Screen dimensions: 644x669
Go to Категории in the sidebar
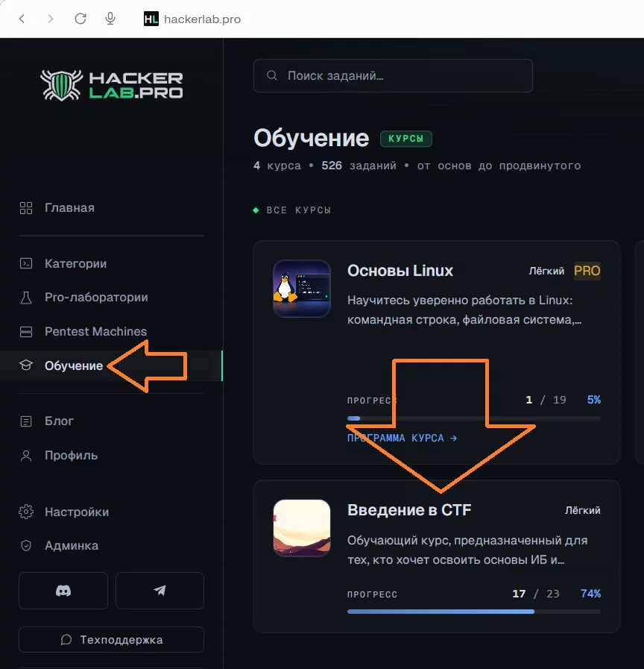click(75, 264)
